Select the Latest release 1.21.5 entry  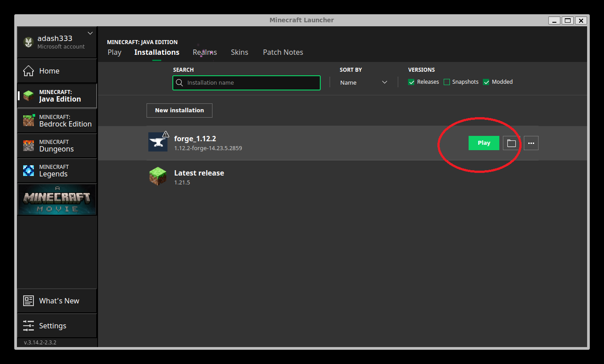point(343,177)
